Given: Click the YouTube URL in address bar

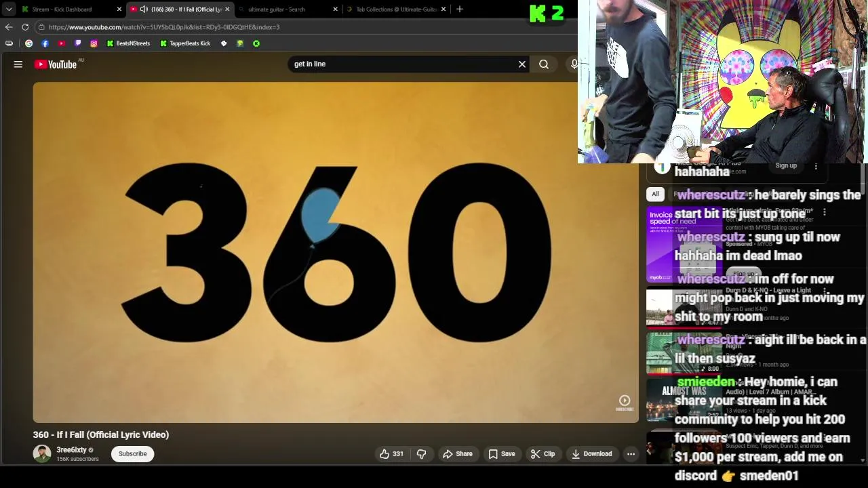Looking at the screenshot, I should 164,27.
